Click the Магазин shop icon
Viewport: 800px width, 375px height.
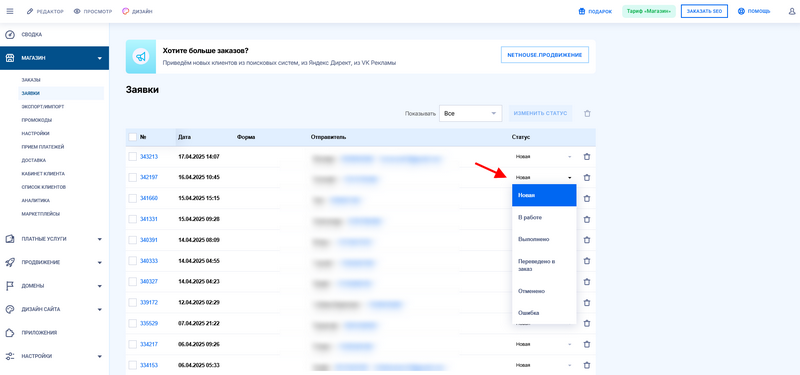coord(10,58)
